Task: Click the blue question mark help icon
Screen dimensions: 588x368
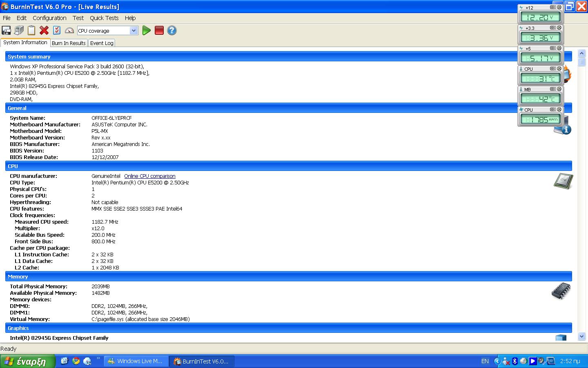Action: (172, 30)
